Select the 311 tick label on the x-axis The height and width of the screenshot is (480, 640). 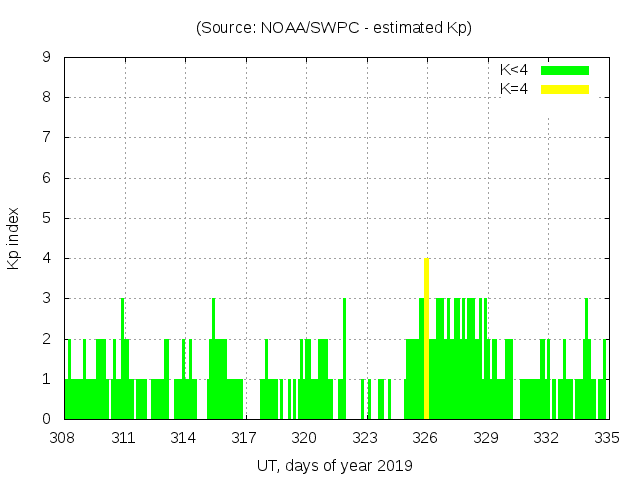click(x=124, y=438)
